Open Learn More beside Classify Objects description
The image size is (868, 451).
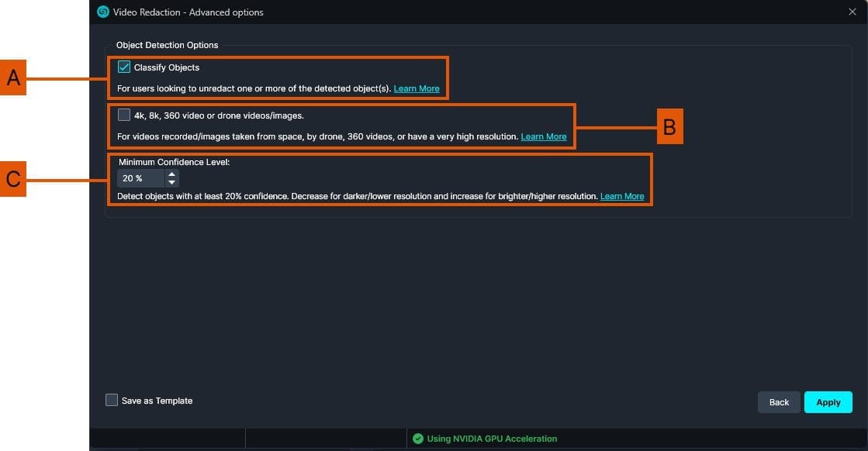coord(417,88)
